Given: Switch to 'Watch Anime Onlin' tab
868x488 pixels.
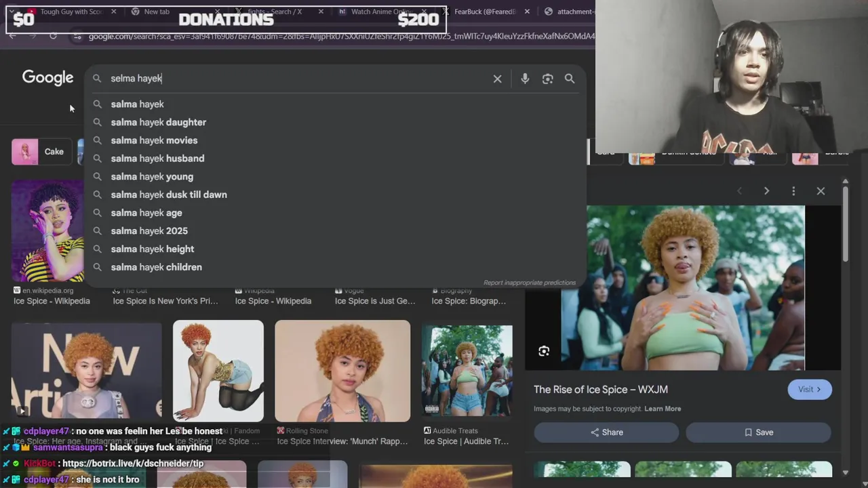Looking at the screenshot, I should (x=380, y=12).
